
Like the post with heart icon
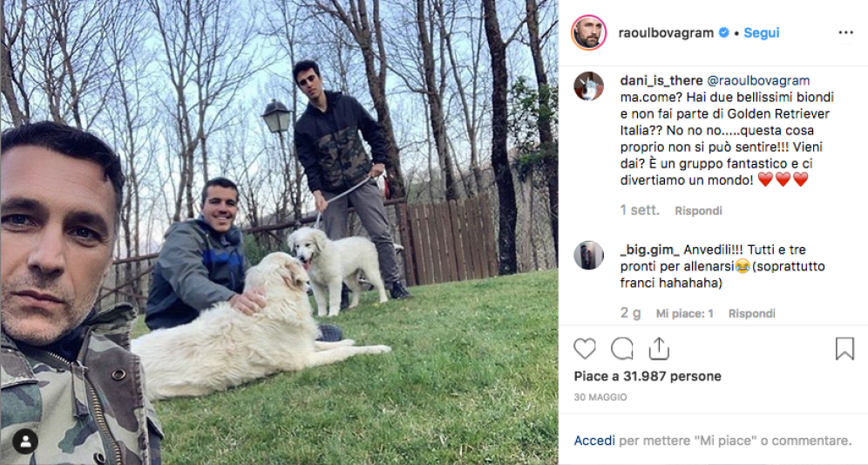click(585, 349)
